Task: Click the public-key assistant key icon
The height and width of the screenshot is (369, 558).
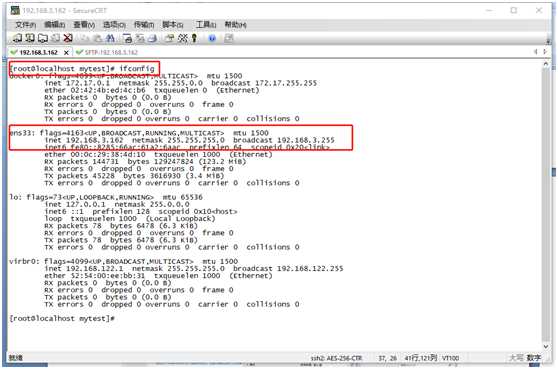Action: tap(194, 38)
